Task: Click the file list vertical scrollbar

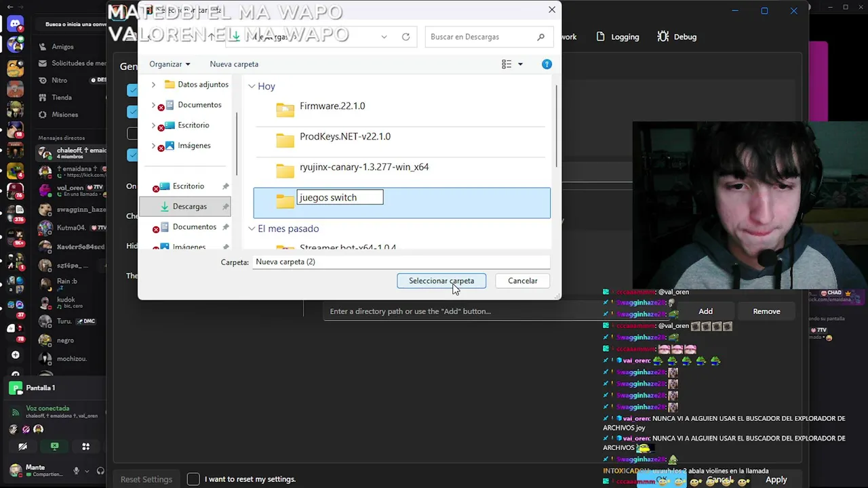Action: [557, 126]
